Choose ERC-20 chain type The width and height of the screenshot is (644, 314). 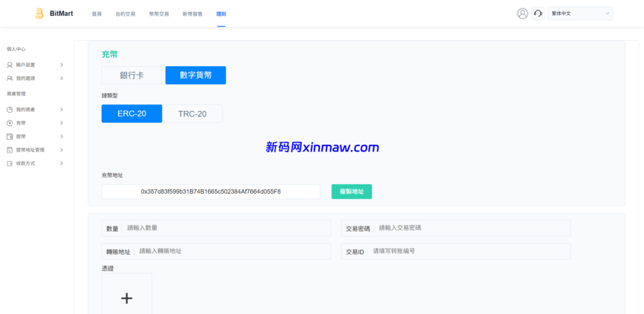[x=132, y=114]
